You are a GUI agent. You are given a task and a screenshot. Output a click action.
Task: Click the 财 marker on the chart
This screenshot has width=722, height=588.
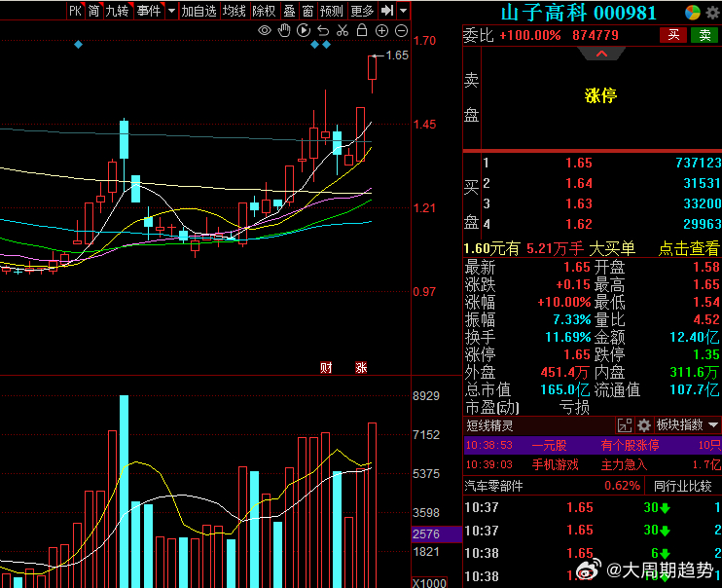click(x=326, y=367)
